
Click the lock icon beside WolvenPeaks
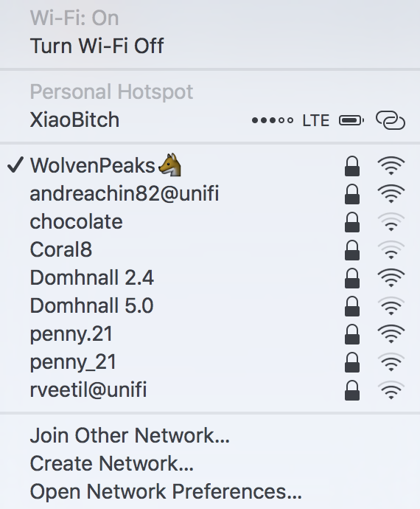coord(352,166)
